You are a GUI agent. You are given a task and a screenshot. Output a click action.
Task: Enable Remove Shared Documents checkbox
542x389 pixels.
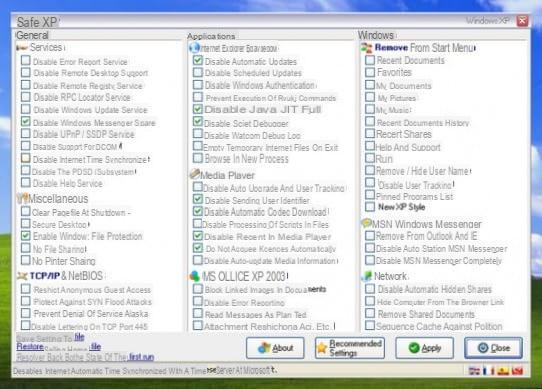pos(370,313)
